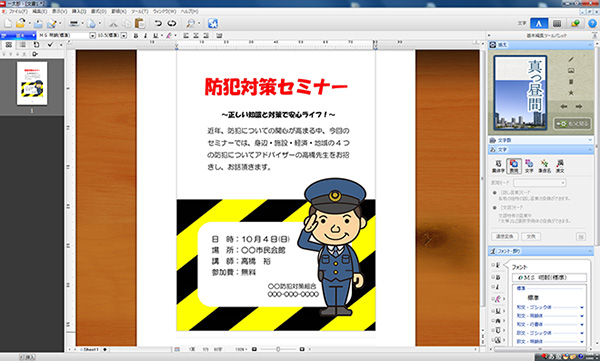Screen dimensions: 600x361
Task: Click the font name field in フォント panel
Action: coord(549,278)
